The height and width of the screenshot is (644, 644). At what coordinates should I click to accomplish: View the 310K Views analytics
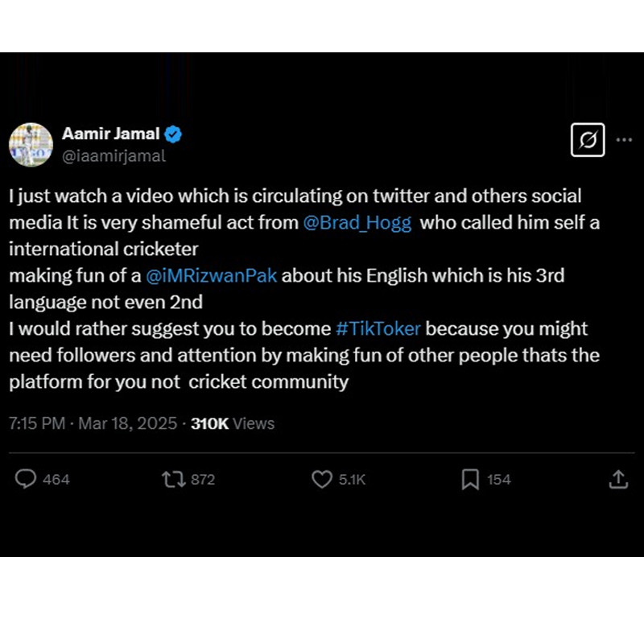coord(233,423)
